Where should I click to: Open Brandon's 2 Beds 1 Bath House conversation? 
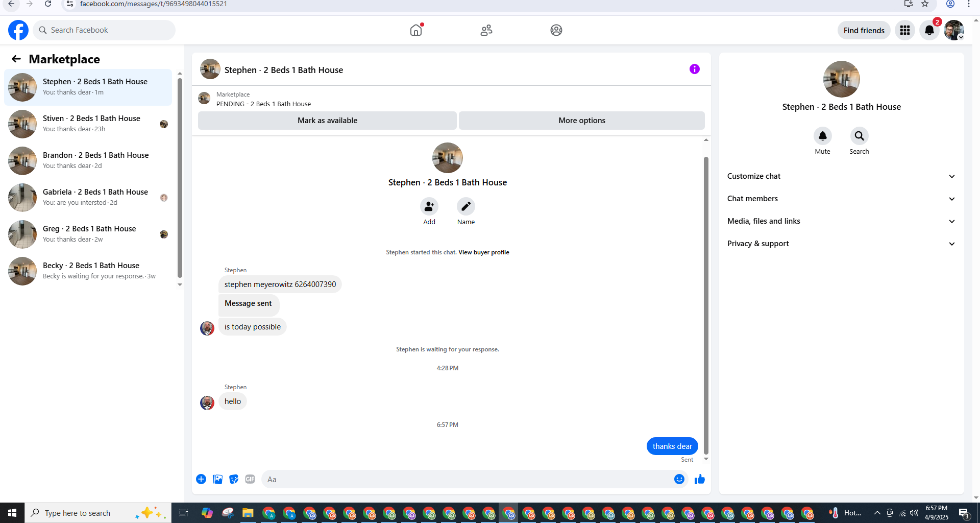click(x=88, y=161)
